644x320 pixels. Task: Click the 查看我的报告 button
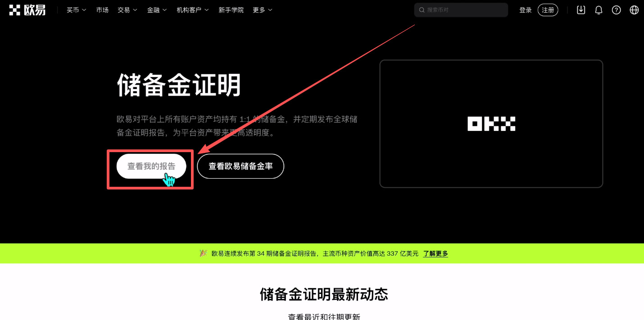151,166
